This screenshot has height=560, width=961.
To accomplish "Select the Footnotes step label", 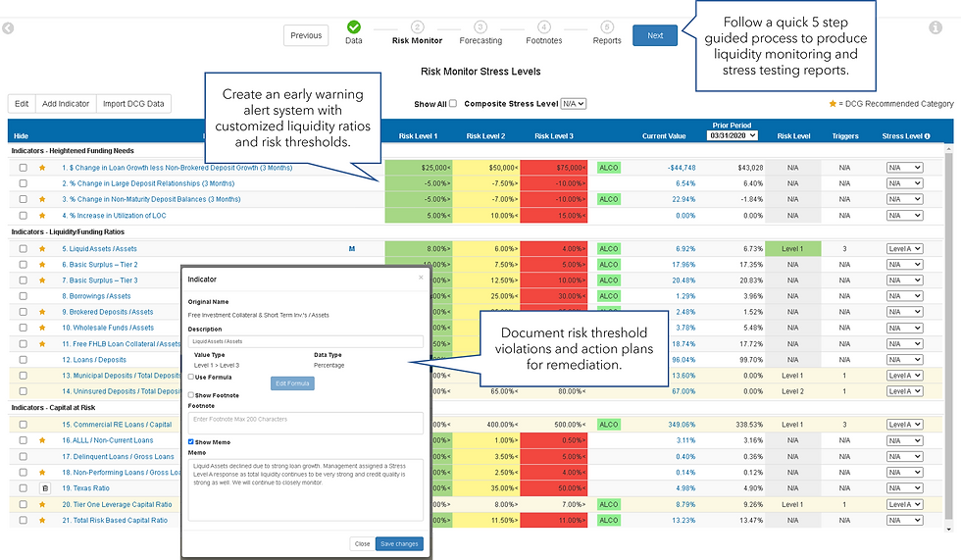I will click(543, 40).
